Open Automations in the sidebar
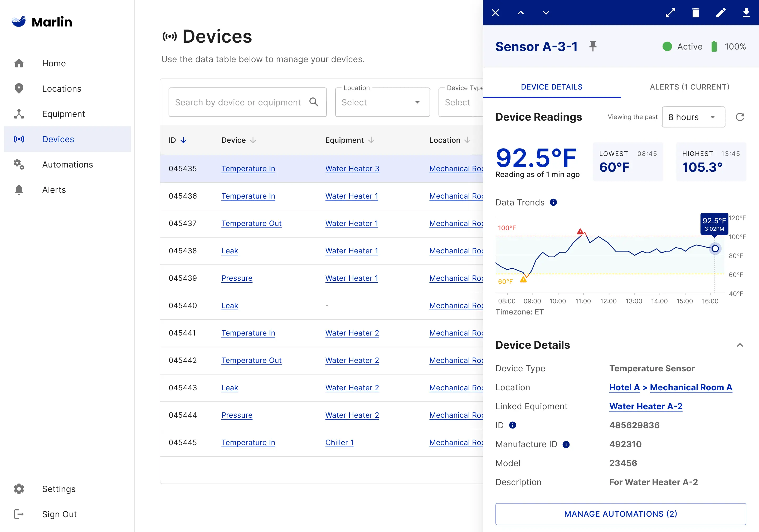The width and height of the screenshot is (759, 532). (67, 165)
